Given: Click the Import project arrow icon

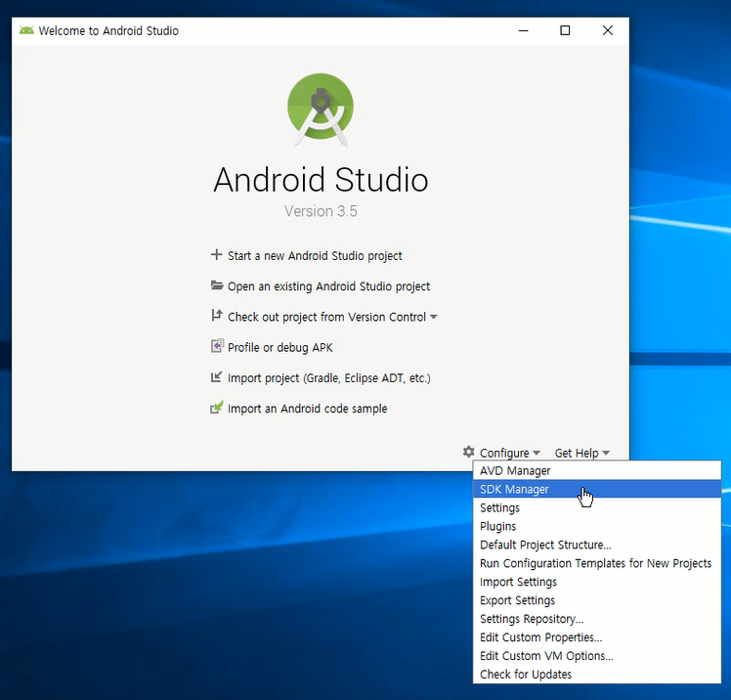Looking at the screenshot, I should pyautogui.click(x=216, y=376).
